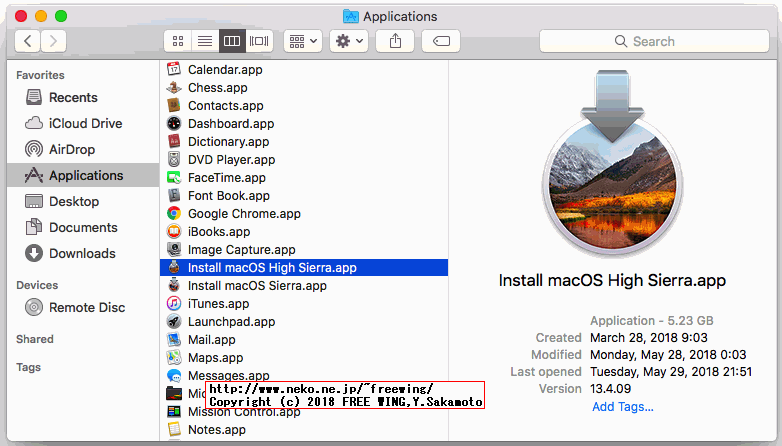Click the Contacts.app icon
This screenshot has width=782, height=446.
pos(174,105)
